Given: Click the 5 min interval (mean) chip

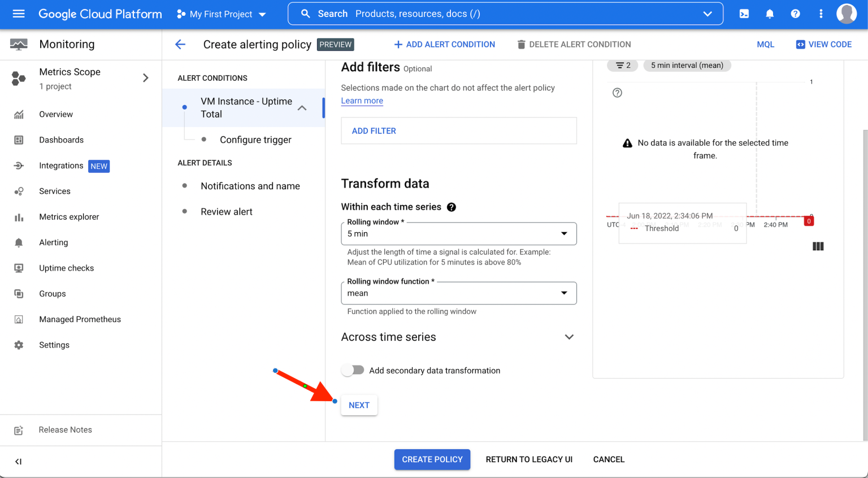Looking at the screenshot, I should pos(687,66).
